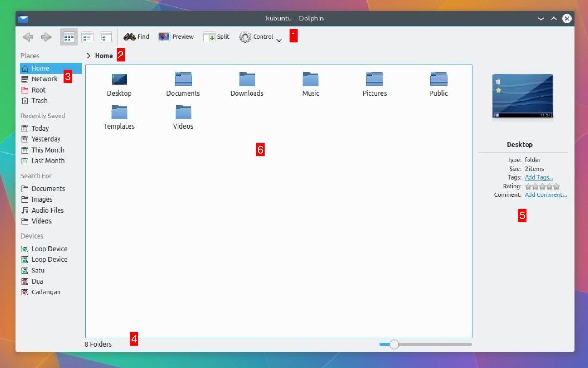Activate Split view
The height and width of the screenshot is (368, 588).
(216, 36)
